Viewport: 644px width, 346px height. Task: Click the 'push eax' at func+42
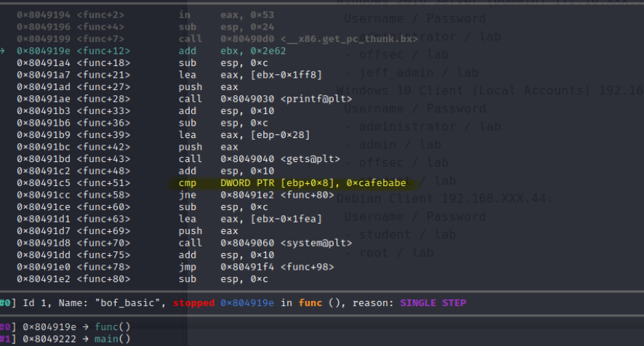point(208,147)
